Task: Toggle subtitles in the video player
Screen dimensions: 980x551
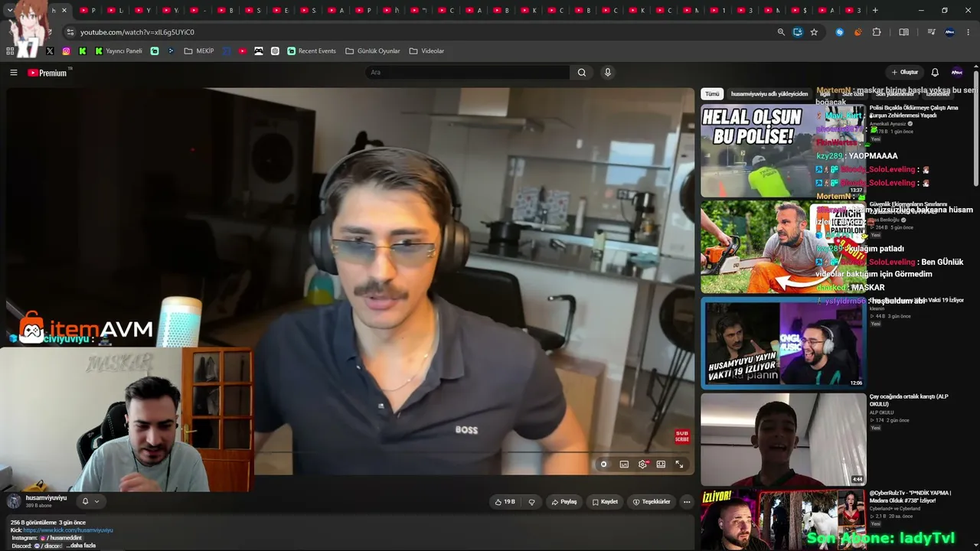Action: 624,465
